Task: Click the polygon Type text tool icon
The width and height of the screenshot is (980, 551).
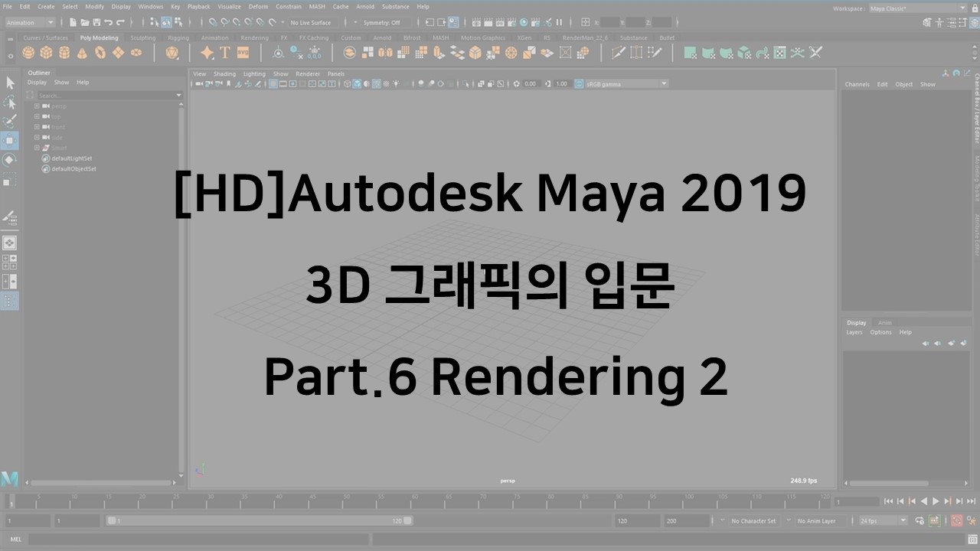Action: click(225, 53)
